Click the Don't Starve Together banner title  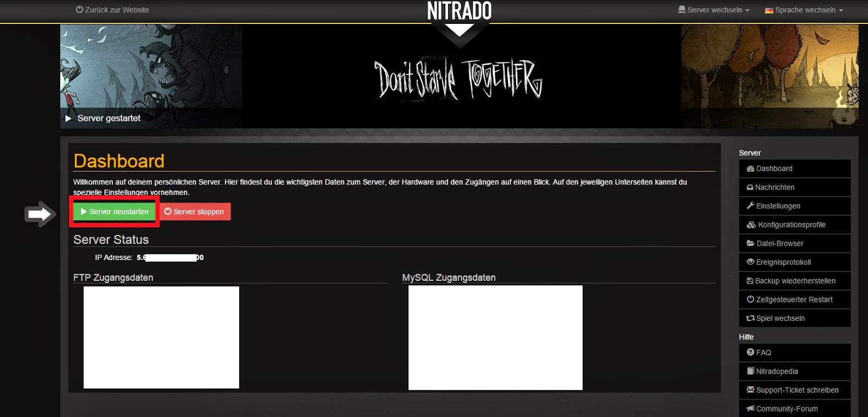tap(458, 79)
